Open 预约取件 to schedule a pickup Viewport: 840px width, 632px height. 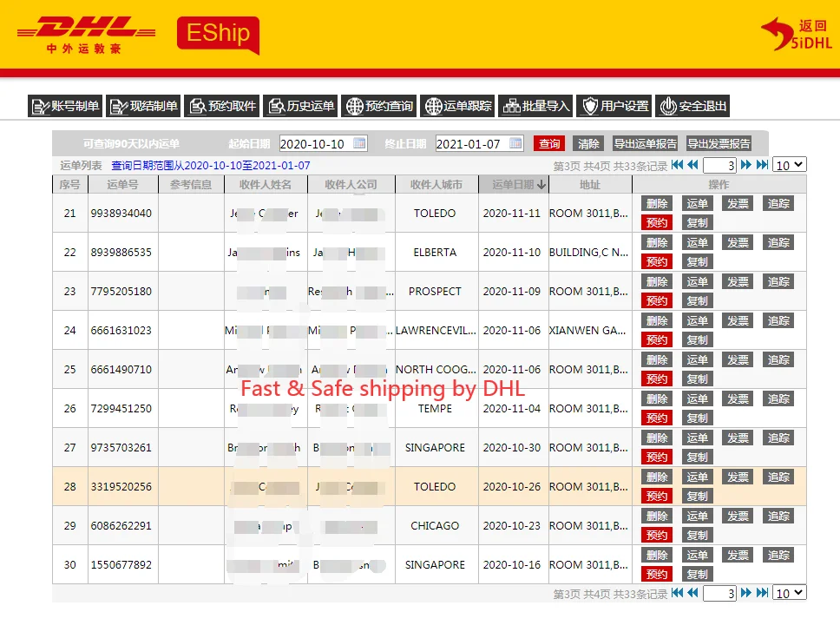(221, 106)
